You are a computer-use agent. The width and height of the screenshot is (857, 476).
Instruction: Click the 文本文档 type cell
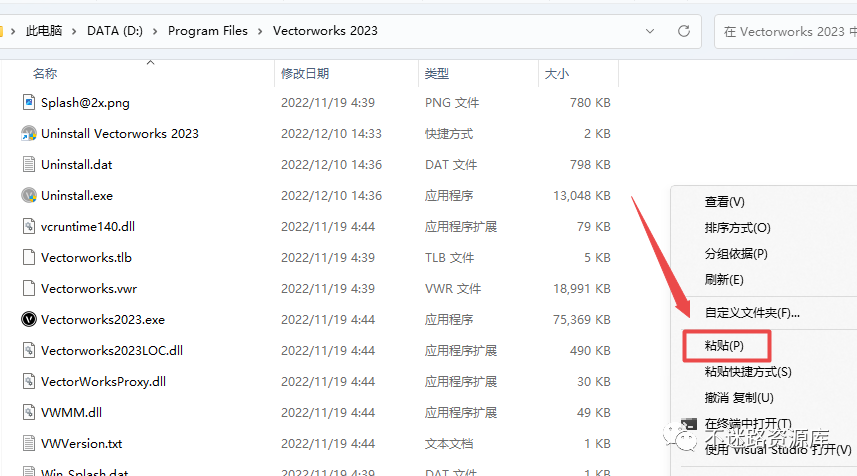(449, 444)
